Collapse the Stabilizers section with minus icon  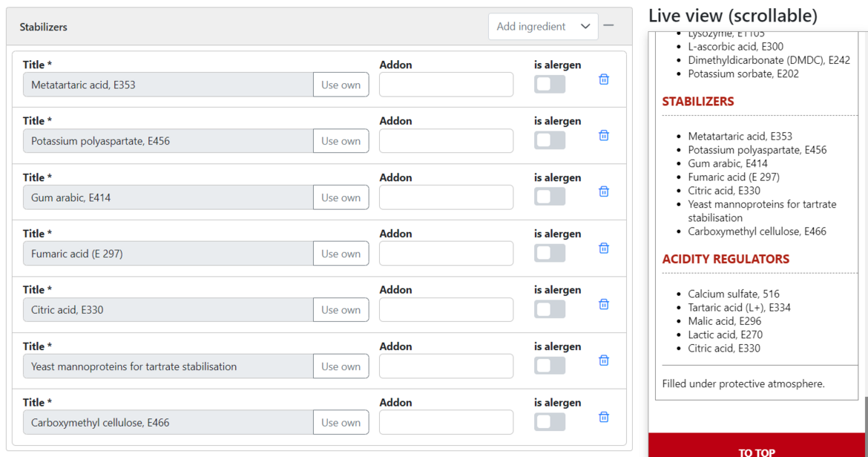(608, 26)
